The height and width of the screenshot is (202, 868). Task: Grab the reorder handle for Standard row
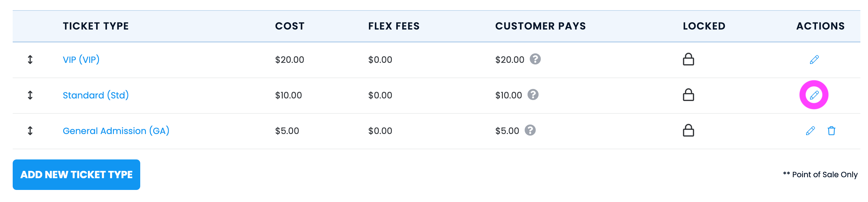pos(30,95)
